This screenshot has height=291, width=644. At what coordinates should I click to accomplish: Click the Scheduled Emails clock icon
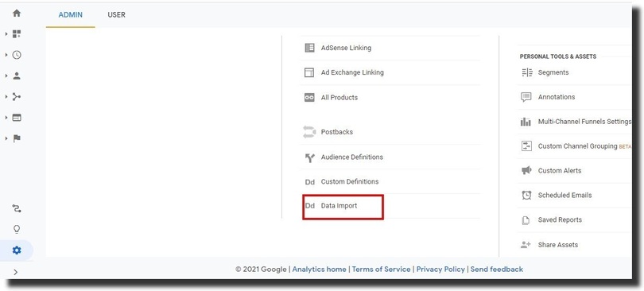526,195
